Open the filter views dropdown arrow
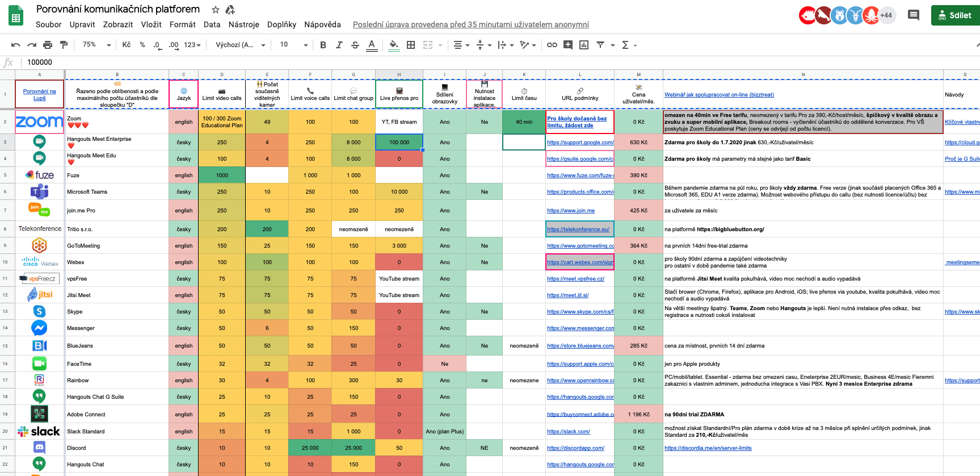This screenshot has height=476, width=980. tap(613, 45)
